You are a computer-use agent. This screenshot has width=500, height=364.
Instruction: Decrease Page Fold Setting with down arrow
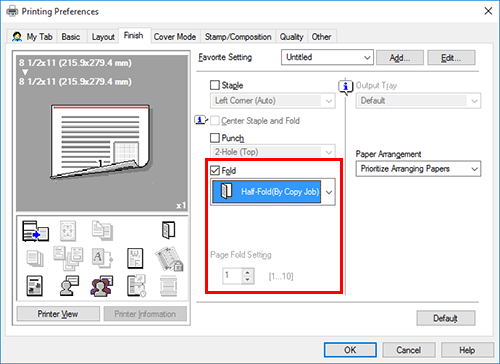(247, 280)
